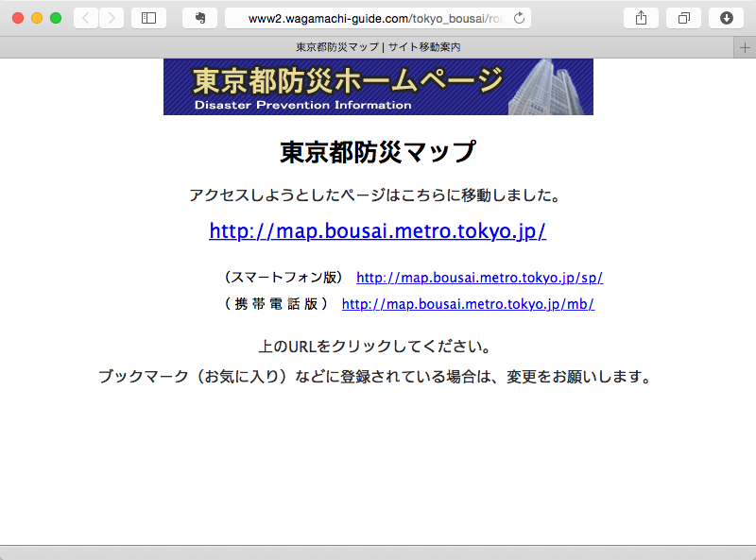
Task: Click the text アクセスしようとしたページはこちらに移動しました。
Action: [x=374, y=195]
